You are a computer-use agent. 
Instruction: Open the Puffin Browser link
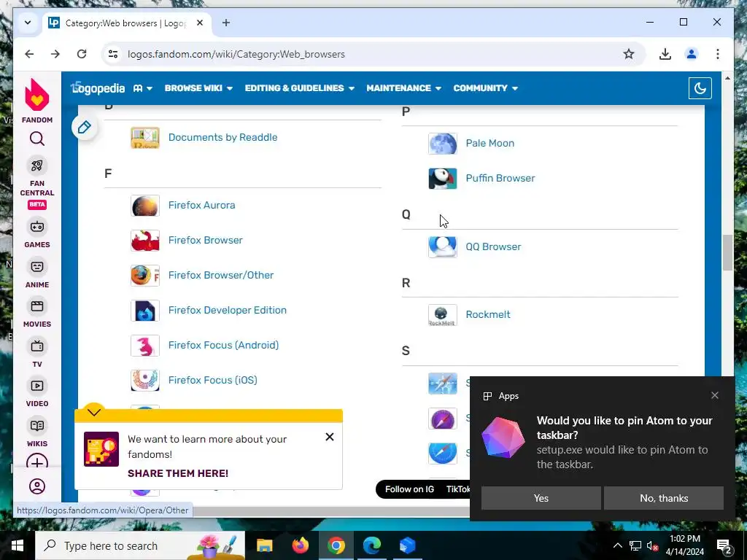tap(500, 178)
